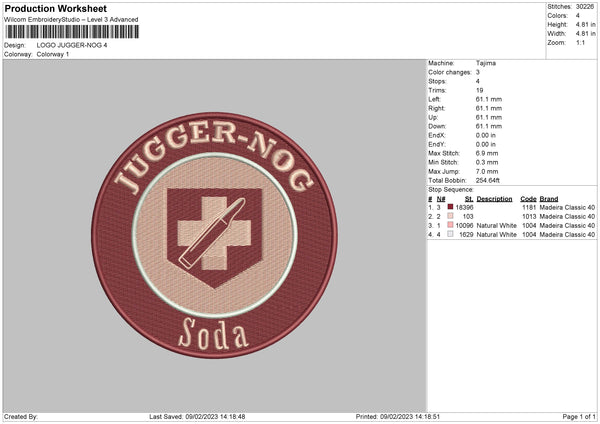Select 'Natural White' description in stop 4
The image size is (600, 424).
(496, 235)
